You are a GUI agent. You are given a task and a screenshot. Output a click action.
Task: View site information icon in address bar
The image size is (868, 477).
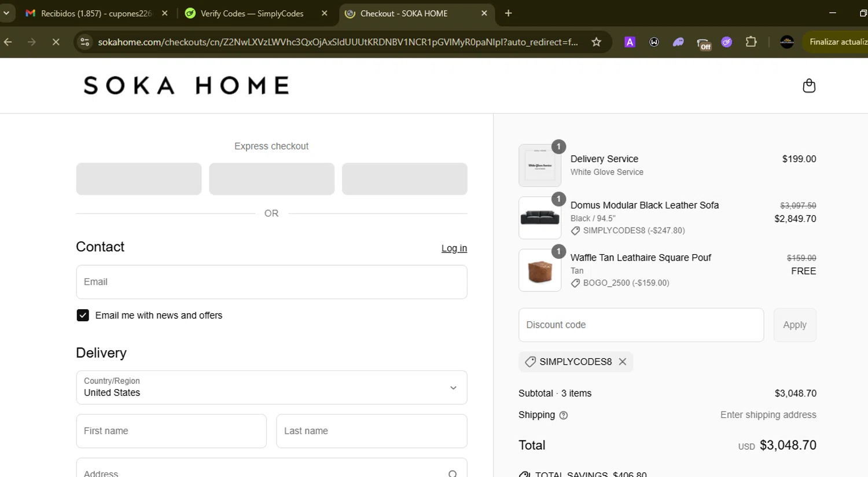(x=85, y=42)
